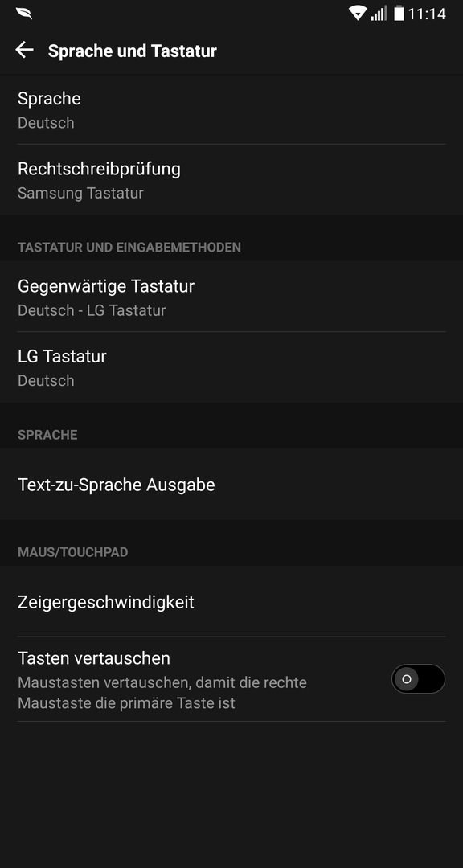463x868 pixels.
Task: Tap Deutsch - LG Tastatur subtitle
Action: tap(92, 310)
